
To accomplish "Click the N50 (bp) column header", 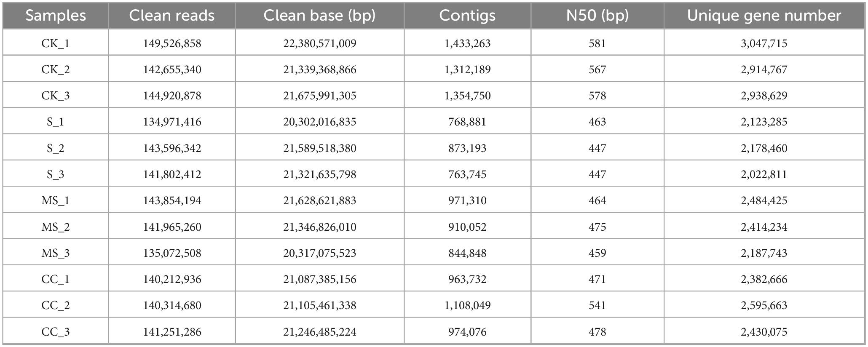I will click(x=597, y=16).
